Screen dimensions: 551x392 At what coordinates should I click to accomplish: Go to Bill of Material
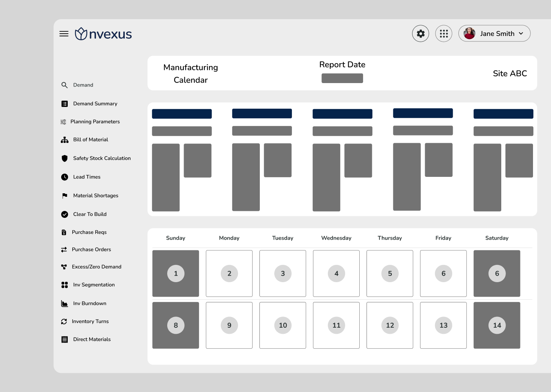coord(91,140)
